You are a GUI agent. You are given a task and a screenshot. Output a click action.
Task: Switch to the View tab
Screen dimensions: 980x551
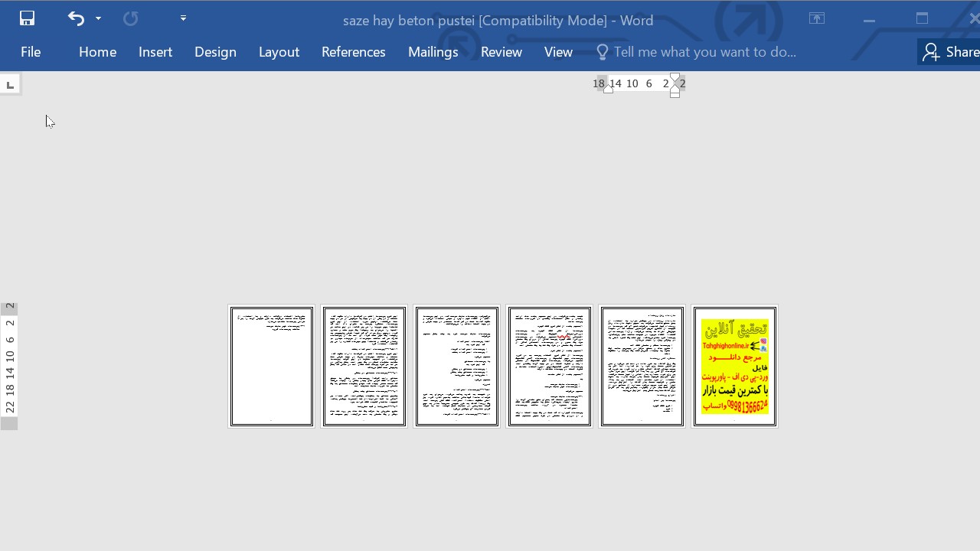click(x=558, y=52)
